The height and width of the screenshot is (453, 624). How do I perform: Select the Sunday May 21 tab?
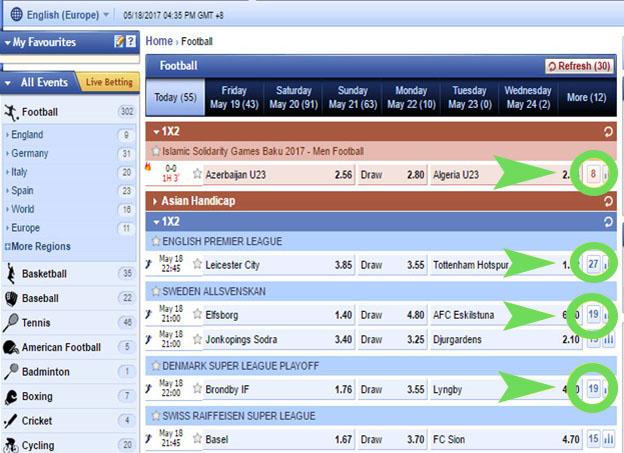click(x=353, y=97)
